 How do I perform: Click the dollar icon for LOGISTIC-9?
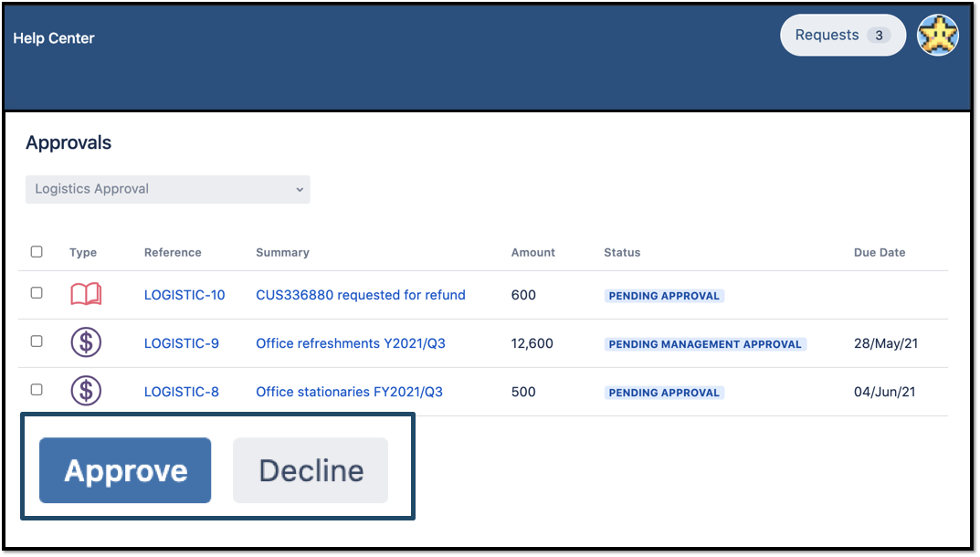pyautogui.click(x=86, y=343)
